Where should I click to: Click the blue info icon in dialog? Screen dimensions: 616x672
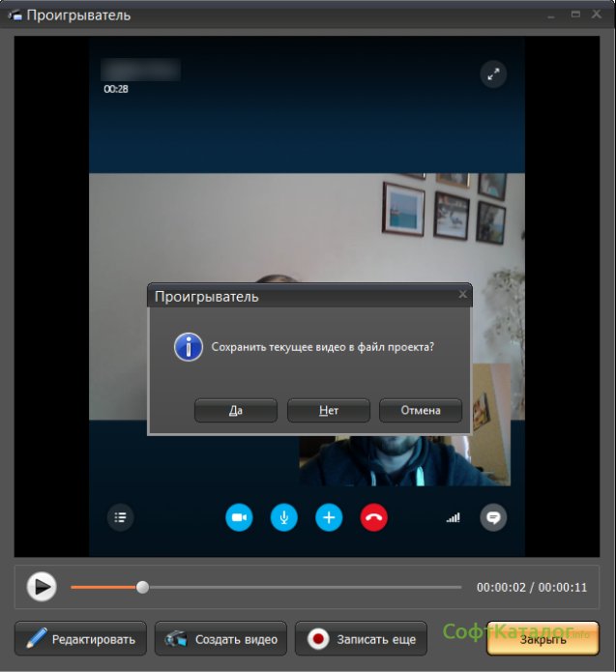pyautogui.click(x=188, y=347)
